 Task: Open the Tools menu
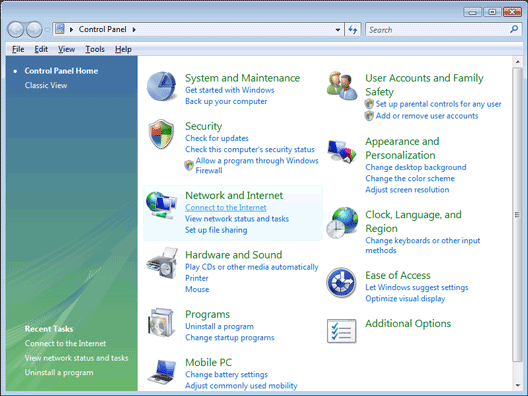coord(95,49)
